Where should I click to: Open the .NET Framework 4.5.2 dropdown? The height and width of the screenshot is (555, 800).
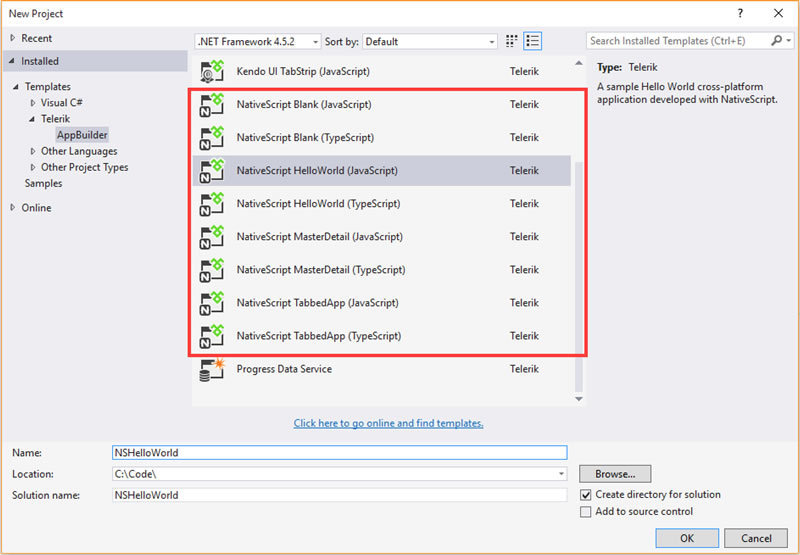coord(258,41)
